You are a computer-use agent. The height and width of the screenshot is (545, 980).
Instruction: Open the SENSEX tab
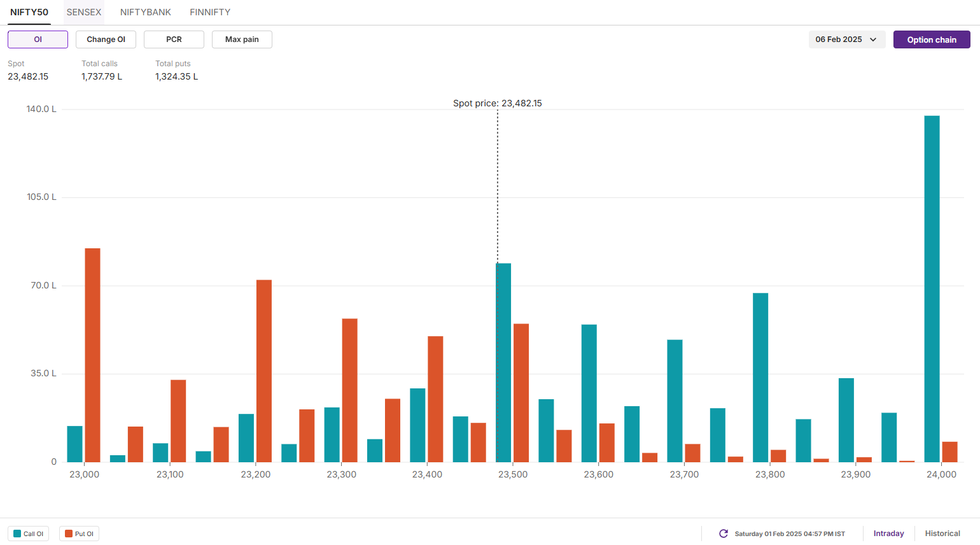pos(84,12)
